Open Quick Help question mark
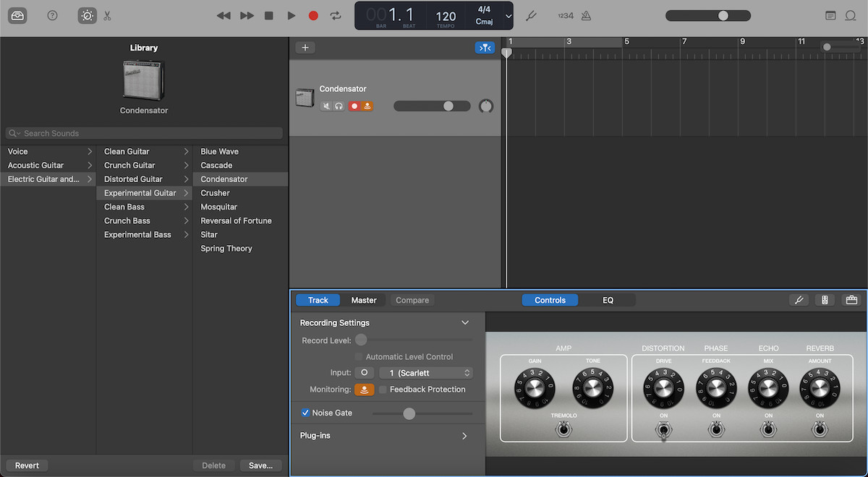 coord(52,15)
